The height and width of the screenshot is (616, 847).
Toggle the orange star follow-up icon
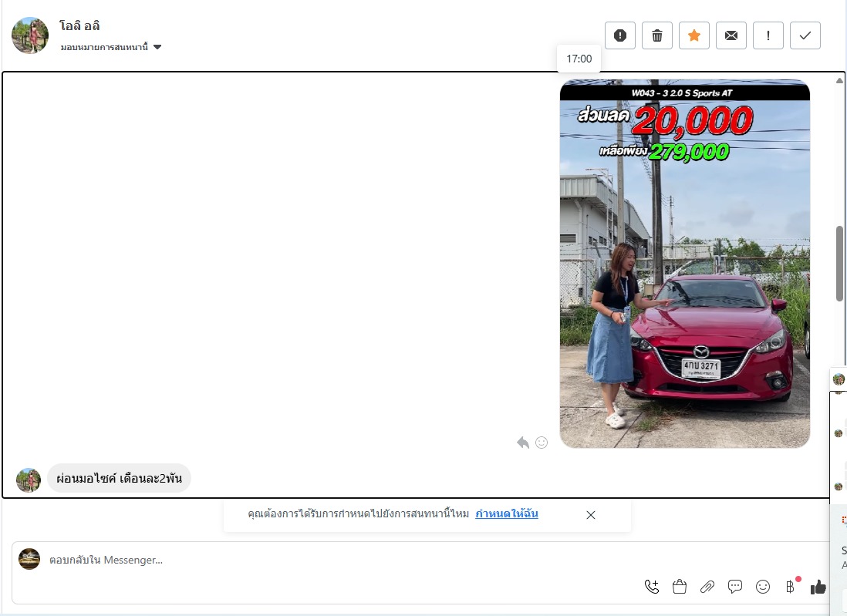point(694,35)
